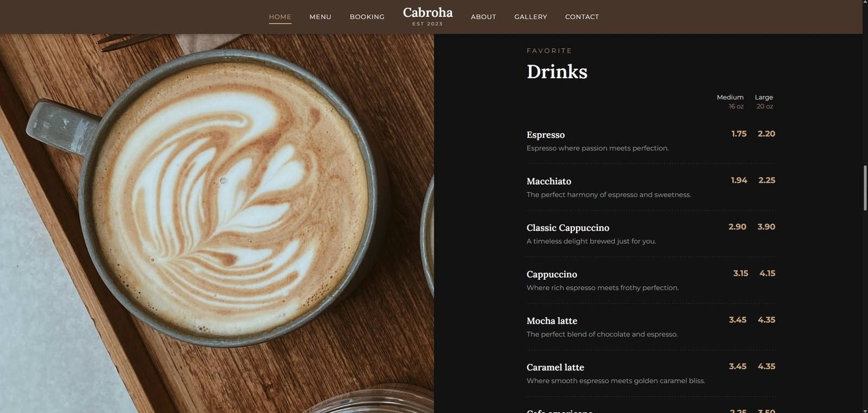Viewport: 868px width, 413px height.
Task: Open the Gallery nav link
Action: [531, 17]
